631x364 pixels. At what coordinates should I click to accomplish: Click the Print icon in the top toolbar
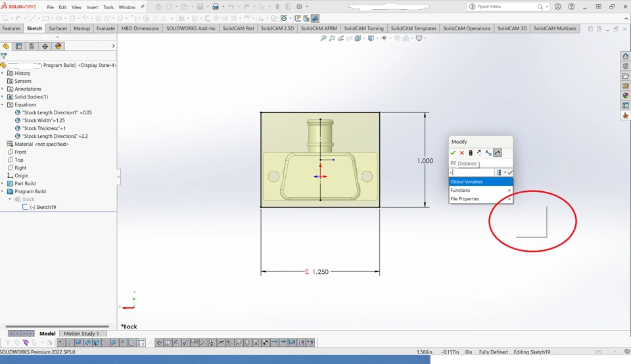[215, 7]
